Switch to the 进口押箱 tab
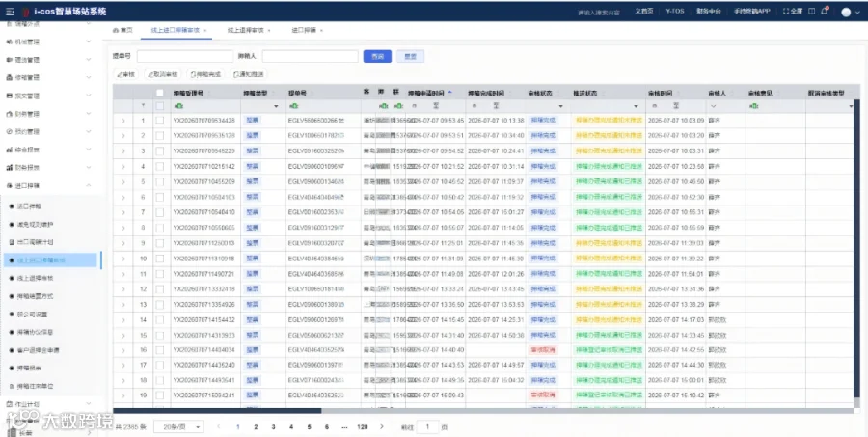Viewport: 868px width, 437px height. click(304, 30)
